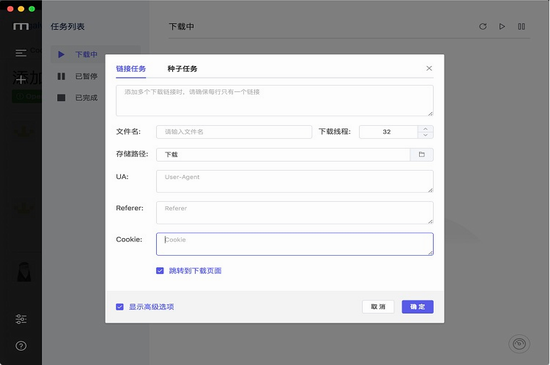
Task: Uncheck the 跳转到下载页面 checkbox
Action: (160, 271)
